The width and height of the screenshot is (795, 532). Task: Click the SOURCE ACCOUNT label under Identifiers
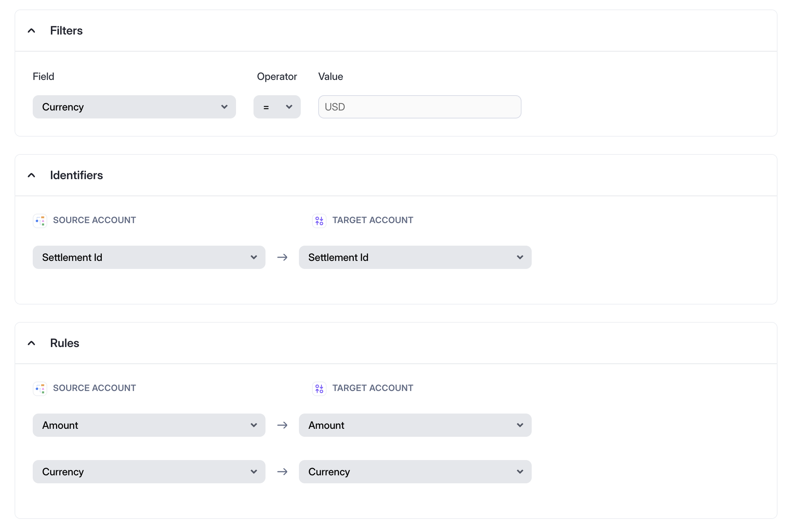coord(95,220)
